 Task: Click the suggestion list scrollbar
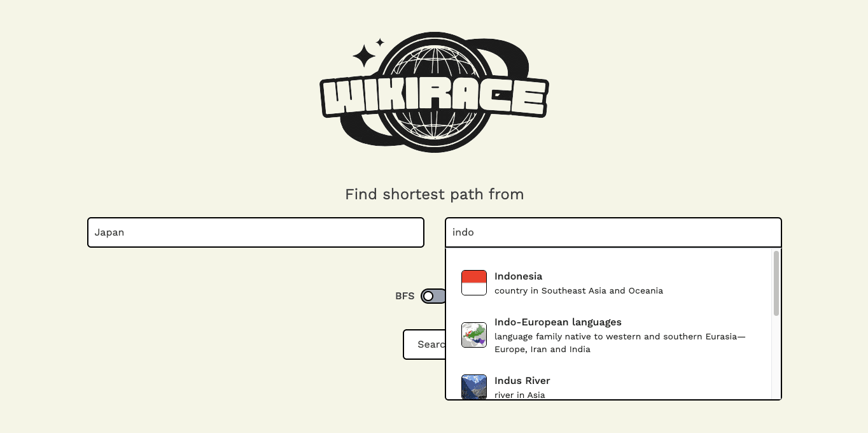776,283
